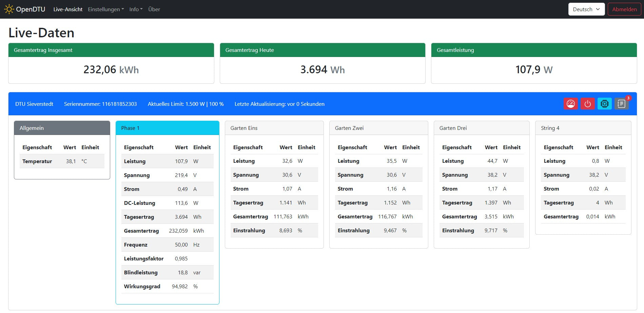Viewport: 644px width, 313px height.
Task: Click Garten Eins Gesamtertrag value 111,763
Action: pyautogui.click(x=283, y=217)
